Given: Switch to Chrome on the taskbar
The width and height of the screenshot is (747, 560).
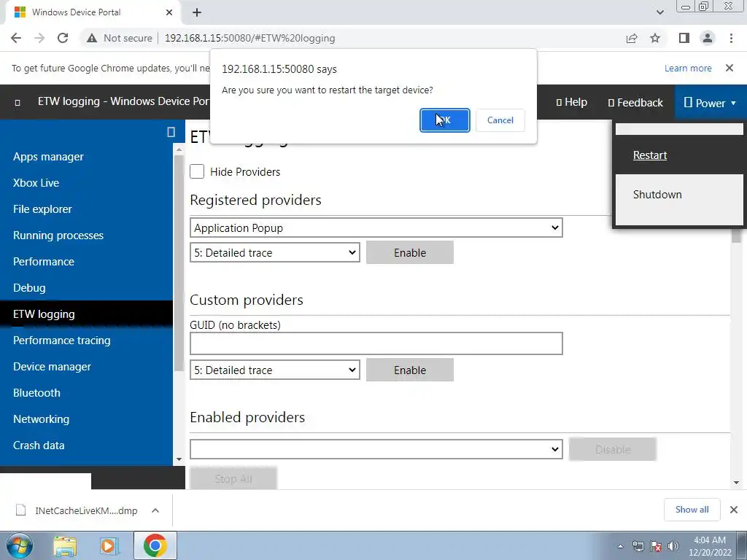Looking at the screenshot, I should pos(155,545).
